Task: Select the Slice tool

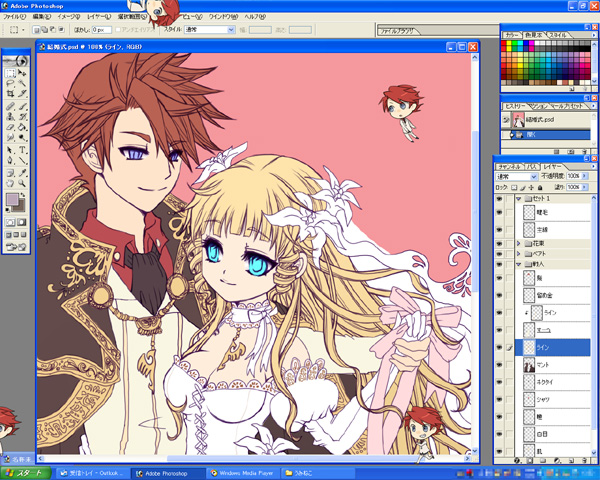Action: pyautogui.click(x=22, y=93)
